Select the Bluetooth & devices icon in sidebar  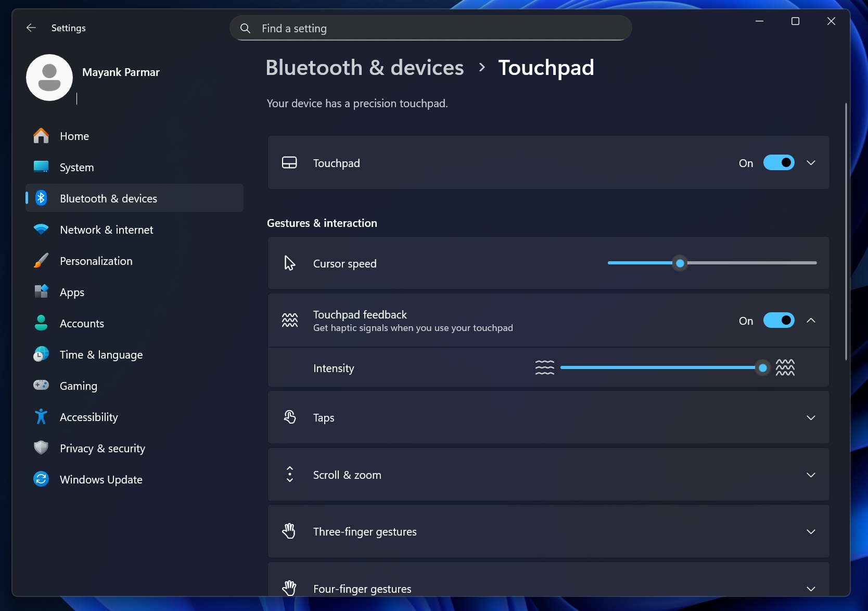click(x=41, y=198)
